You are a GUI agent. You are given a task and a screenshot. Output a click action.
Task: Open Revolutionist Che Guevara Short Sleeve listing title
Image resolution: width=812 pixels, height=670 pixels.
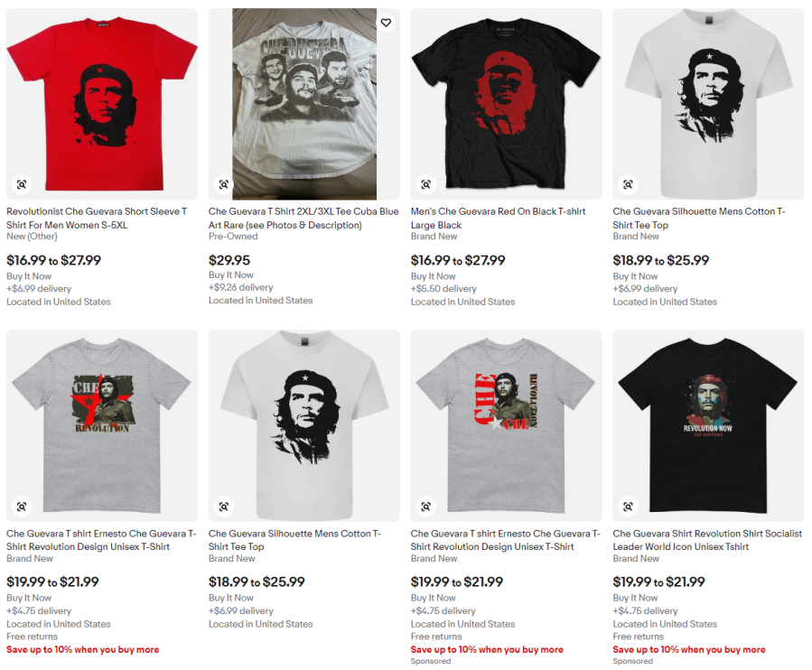pos(97,218)
